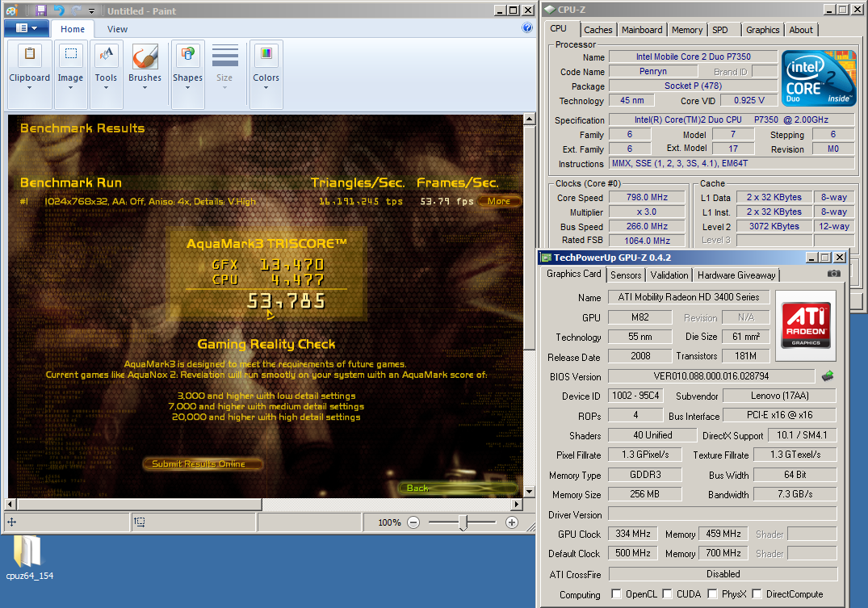
Task: Click the green Back button
Action: (459, 488)
